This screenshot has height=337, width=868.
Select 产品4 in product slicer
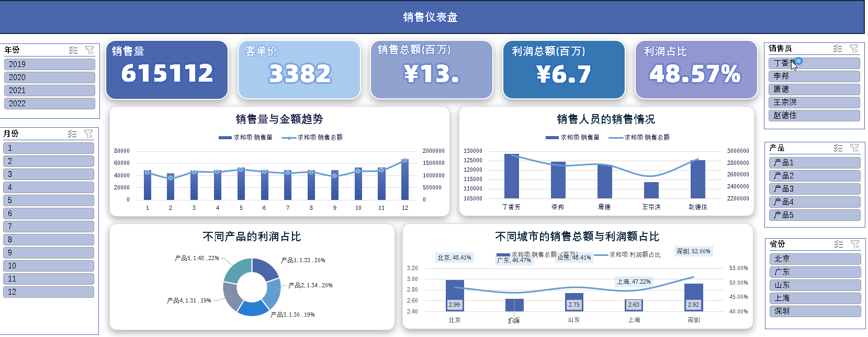coord(815,202)
